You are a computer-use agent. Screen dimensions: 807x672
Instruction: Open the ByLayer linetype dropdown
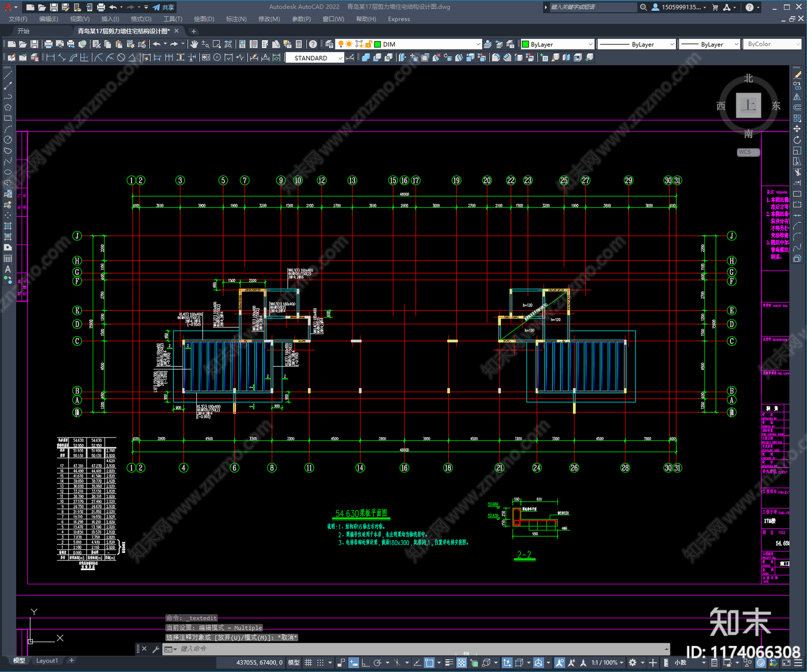pyautogui.click(x=672, y=44)
